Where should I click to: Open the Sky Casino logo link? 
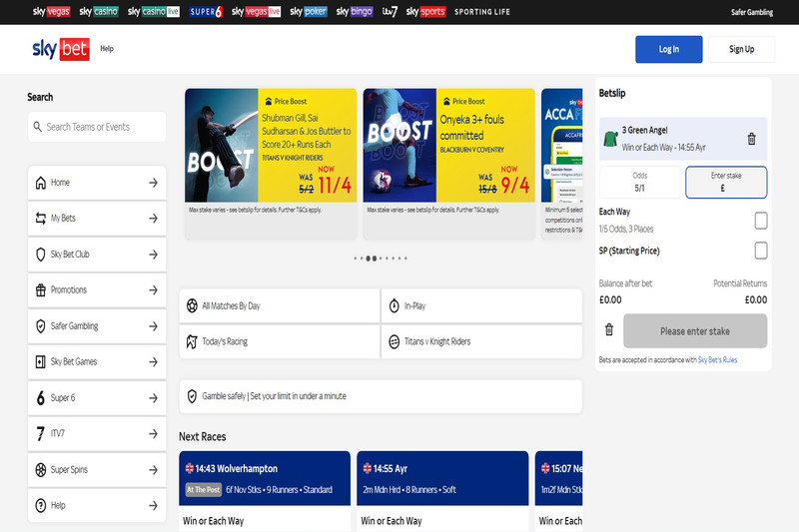click(99, 11)
